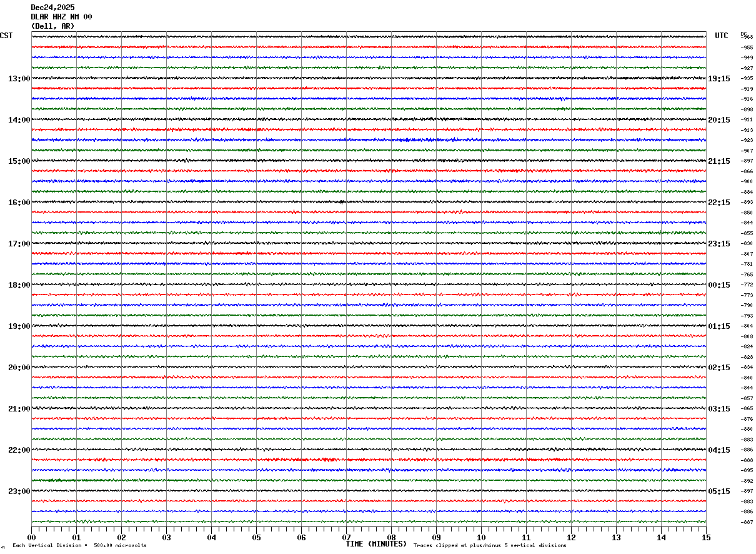756x554 pixels.
Task: Select the DC offset value -850
Action: (x=747, y=213)
